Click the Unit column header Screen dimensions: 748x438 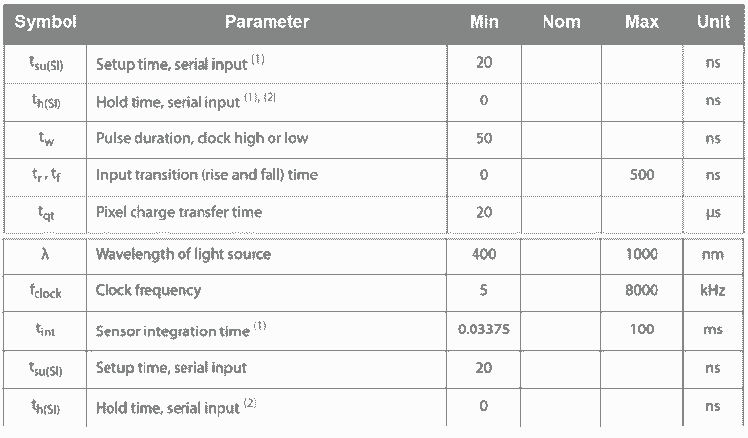click(x=713, y=22)
